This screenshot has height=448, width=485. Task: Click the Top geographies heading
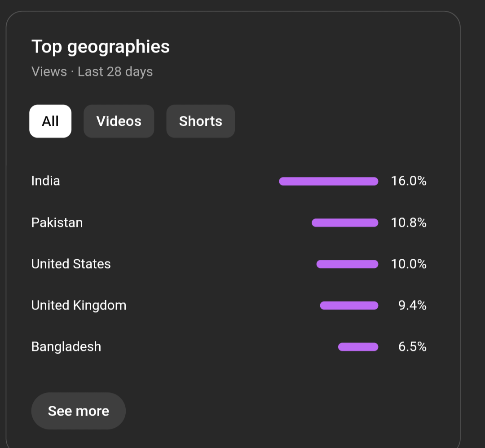pyautogui.click(x=101, y=47)
